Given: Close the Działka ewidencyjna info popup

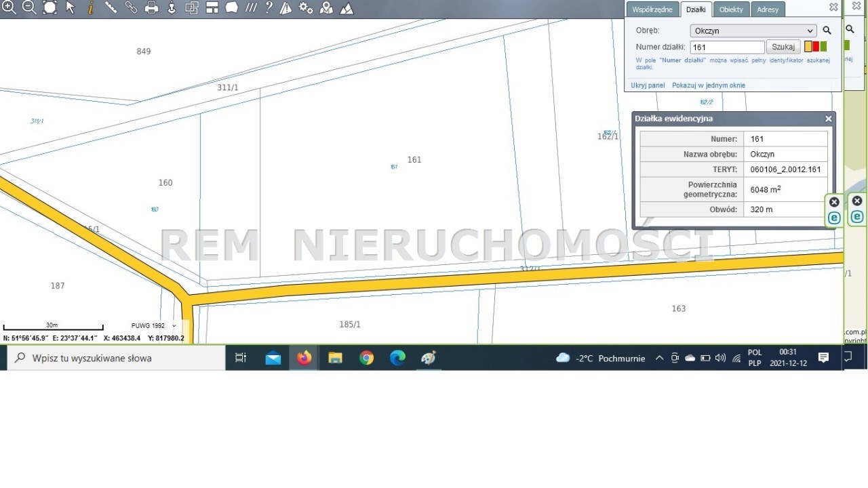Looking at the screenshot, I should (x=828, y=119).
